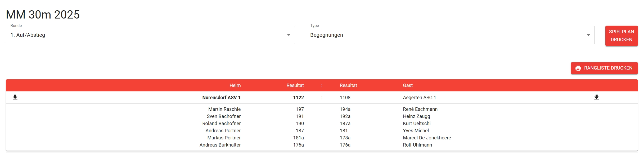Click the Heim column header

[235, 85]
